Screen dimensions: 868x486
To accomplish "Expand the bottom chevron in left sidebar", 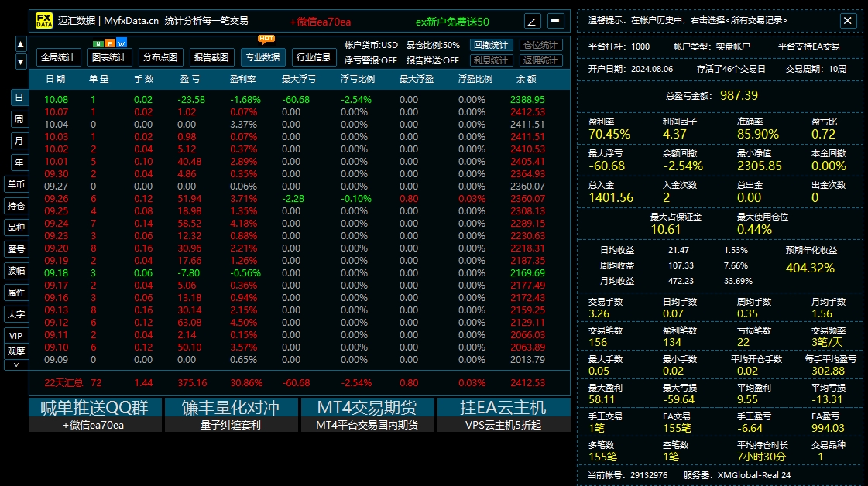I will (16, 364).
